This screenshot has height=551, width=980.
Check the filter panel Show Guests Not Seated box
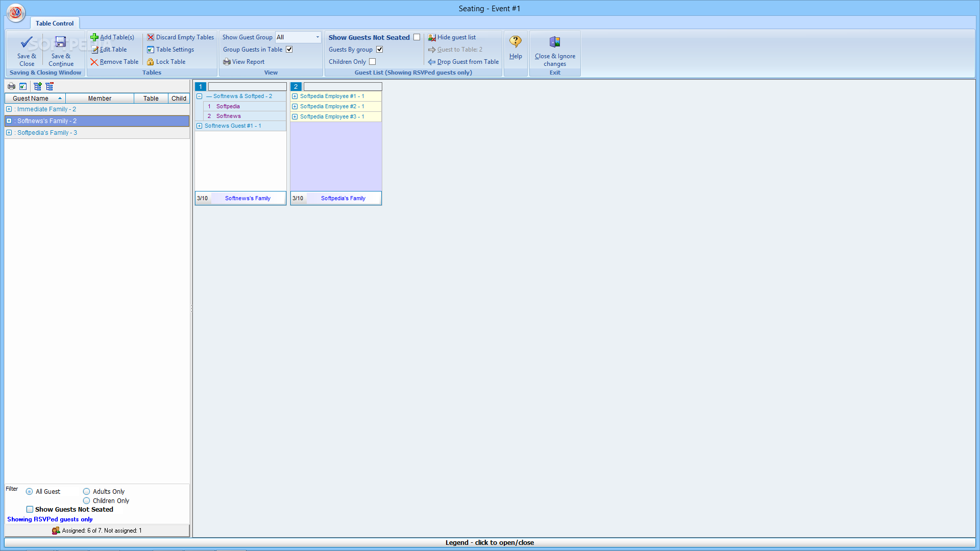click(x=30, y=510)
